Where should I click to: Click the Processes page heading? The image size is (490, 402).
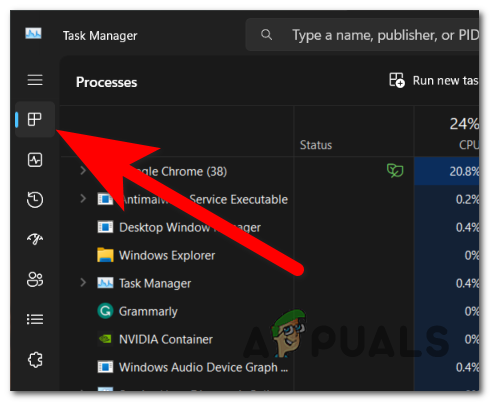(x=106, y=82)
